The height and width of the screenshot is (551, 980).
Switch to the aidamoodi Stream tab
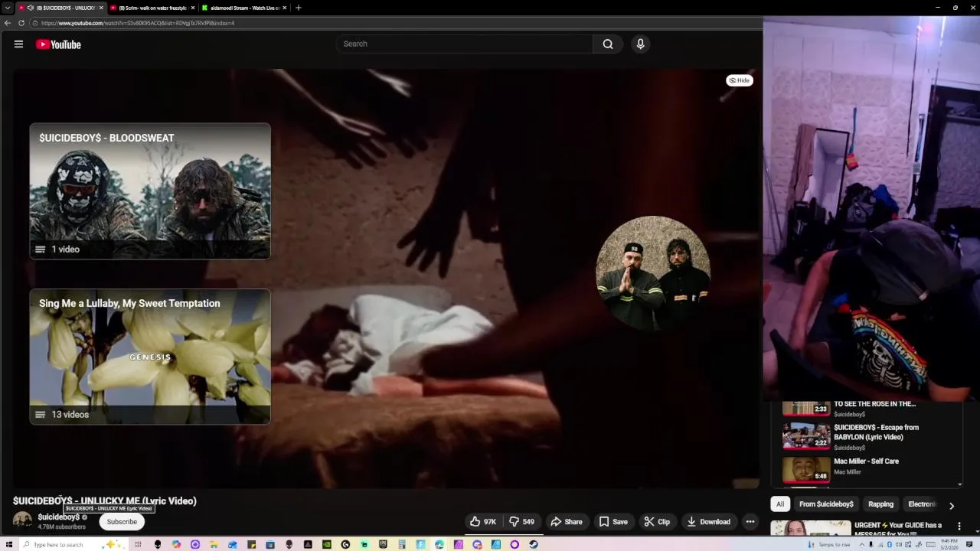click(x=245, y=8)
